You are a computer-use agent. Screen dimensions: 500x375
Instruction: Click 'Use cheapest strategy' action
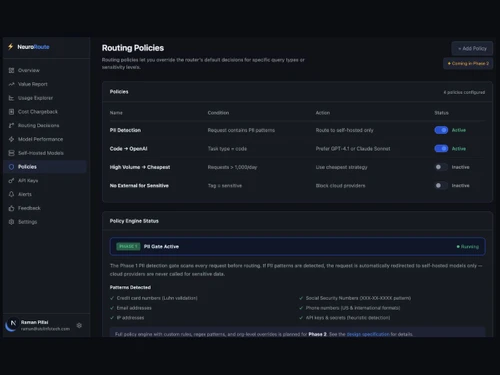pyautogui.click(x=342, y=167)
